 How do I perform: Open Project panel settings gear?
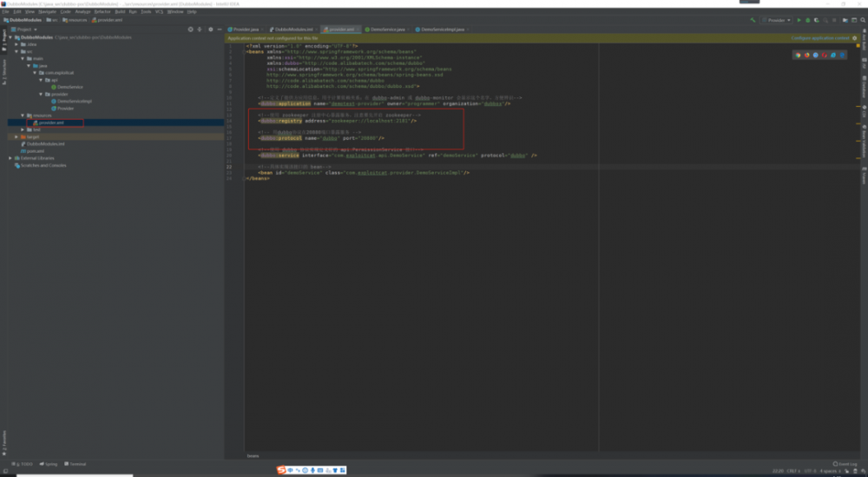tap(210, 29)
